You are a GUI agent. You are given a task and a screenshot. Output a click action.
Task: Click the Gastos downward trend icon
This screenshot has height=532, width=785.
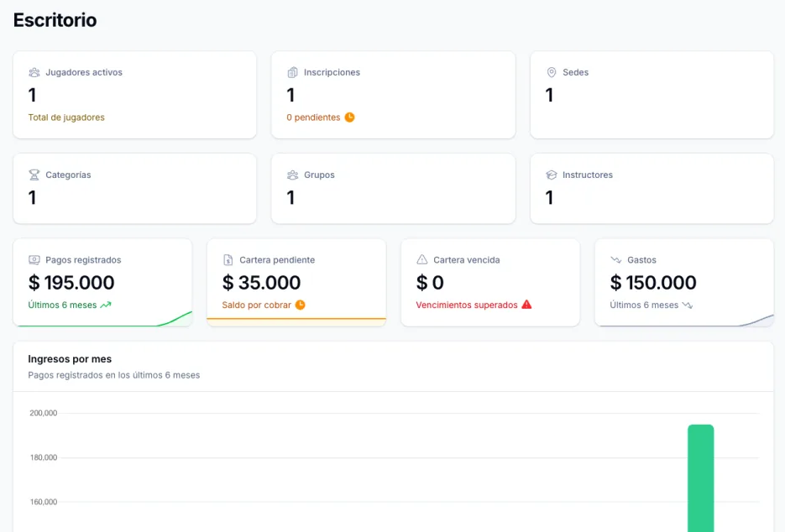(x=615, y=260)
